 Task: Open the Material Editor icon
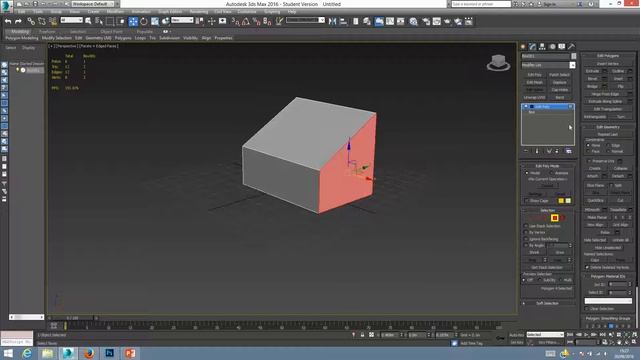(x=413, y=21)
